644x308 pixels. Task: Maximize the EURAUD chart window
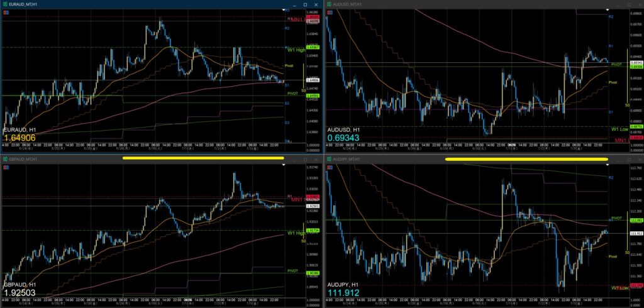click(305, 4)
